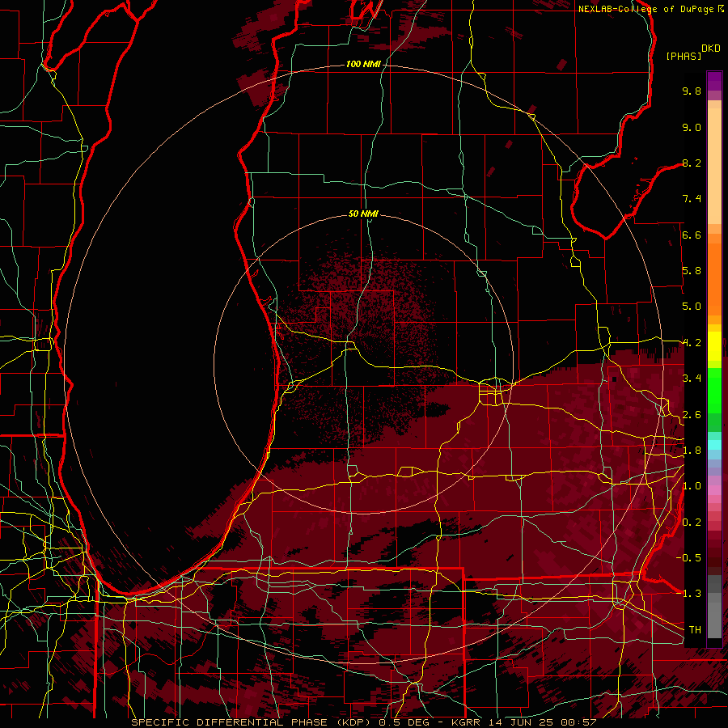
Task: Click the 5.8 scale value
Action: pos(692,271)
